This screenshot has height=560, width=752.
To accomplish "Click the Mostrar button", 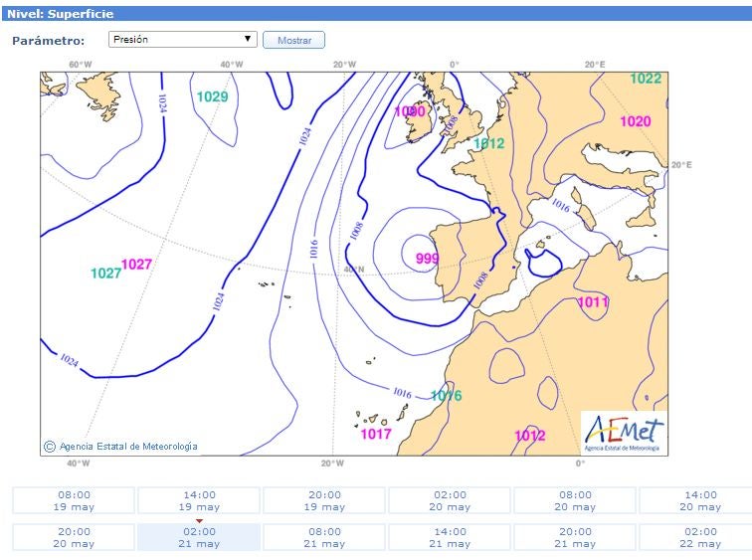I will click(293, 41).
